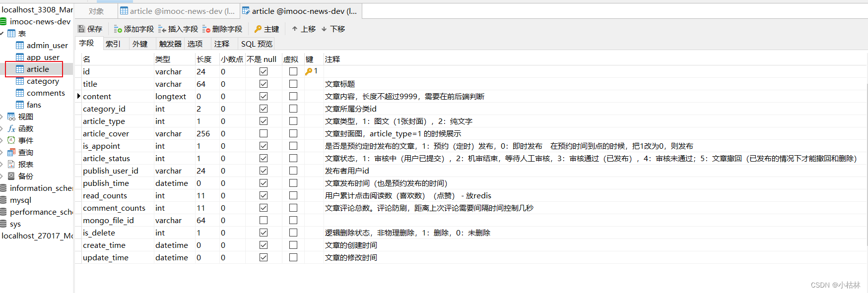Click the comment 文章标题 of title row
868x293 pixels.
click(x=340, y=84)
